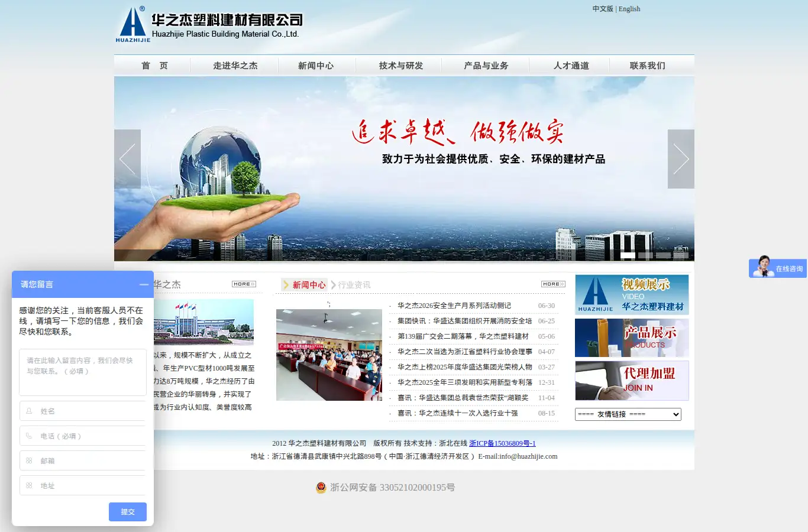Minimize the 请您留言 chat panel
Screen dimensions: 808x532
click(x=144, y=284)
